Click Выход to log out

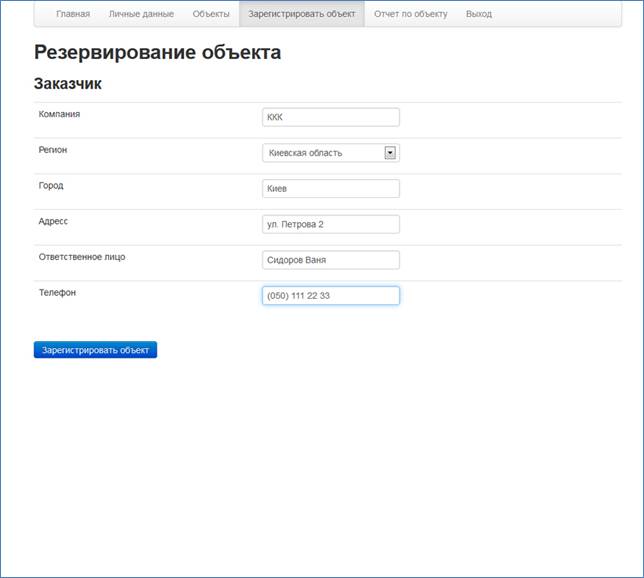[x=478, y=14]
